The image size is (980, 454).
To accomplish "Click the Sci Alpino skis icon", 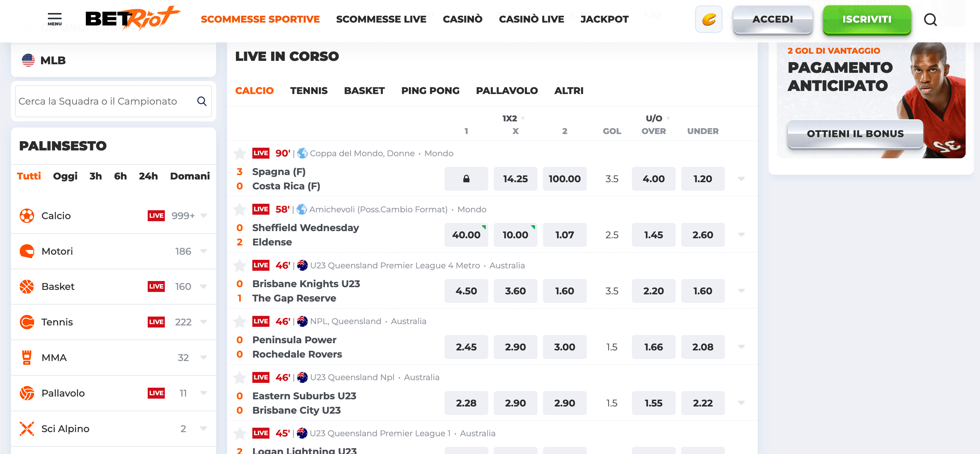I will tap(27, 428).
